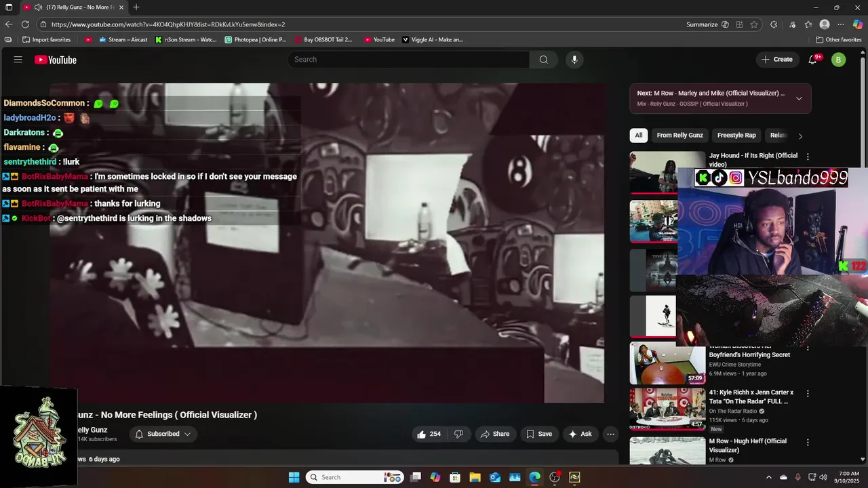This screenshot has width=868, height=488.
Task: Share the video with the Share button
Action: [x=494, y=434]
